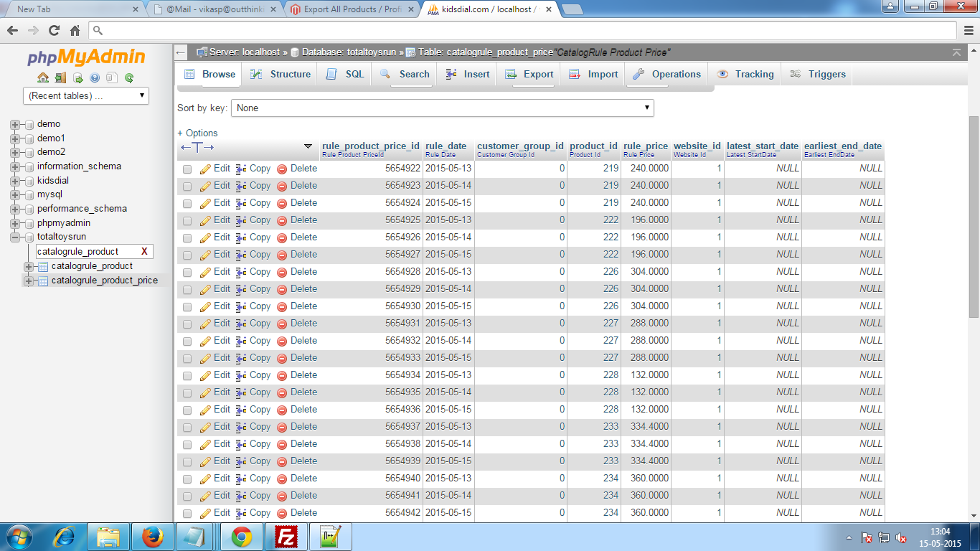
Task: Open the Search tab
Action: click(x=405, y=74)
